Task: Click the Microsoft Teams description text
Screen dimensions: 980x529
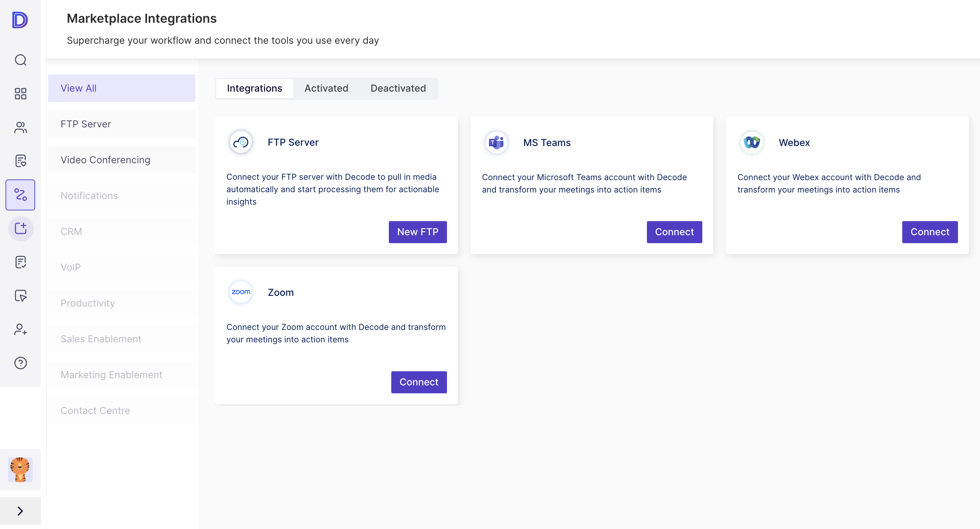Action: pos(584,184)
